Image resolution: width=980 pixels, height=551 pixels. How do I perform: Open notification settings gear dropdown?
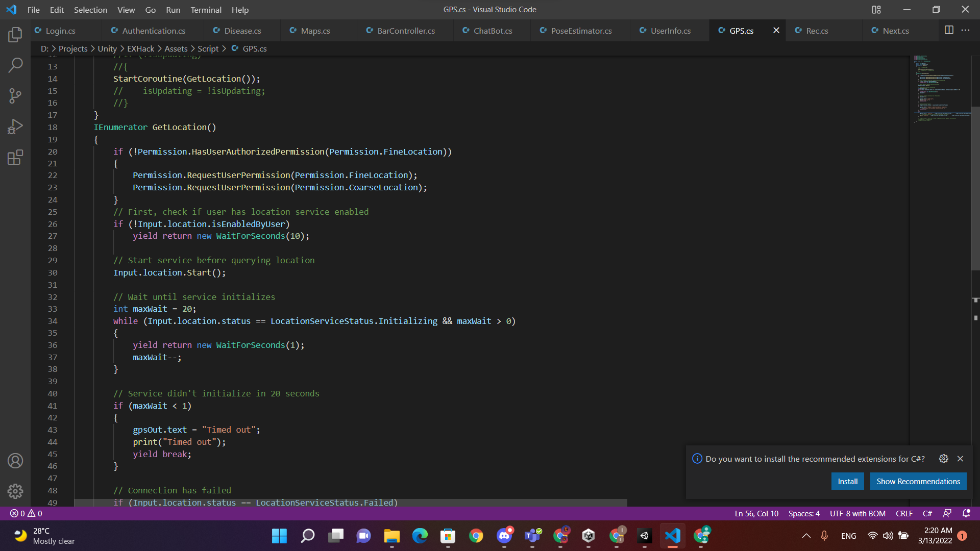coord(944,459)
